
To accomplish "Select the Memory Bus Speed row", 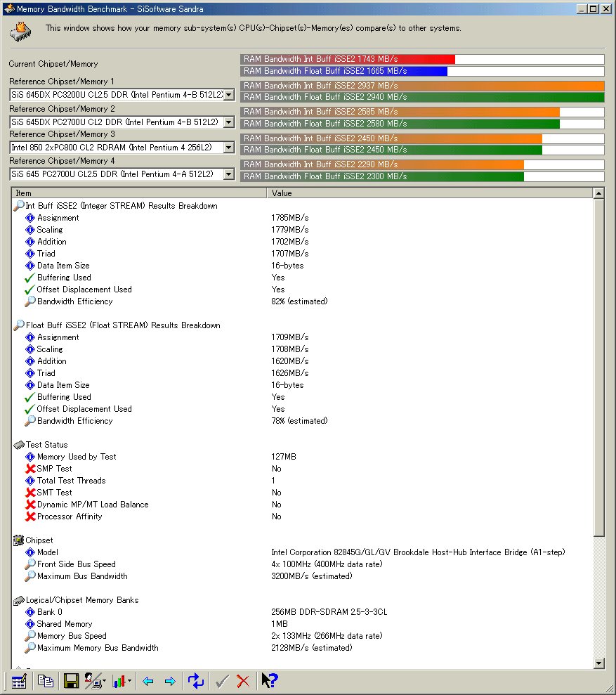I will pos(302,636).
